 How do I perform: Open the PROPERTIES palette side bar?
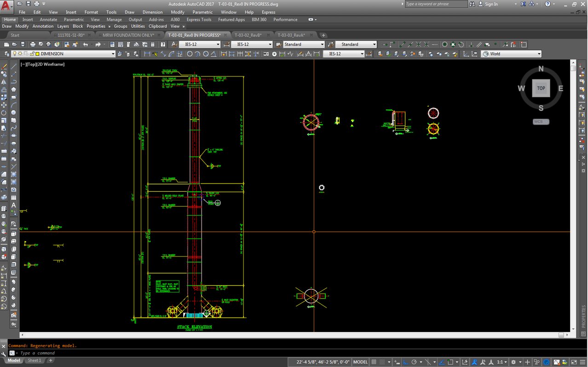coord(583,317)
